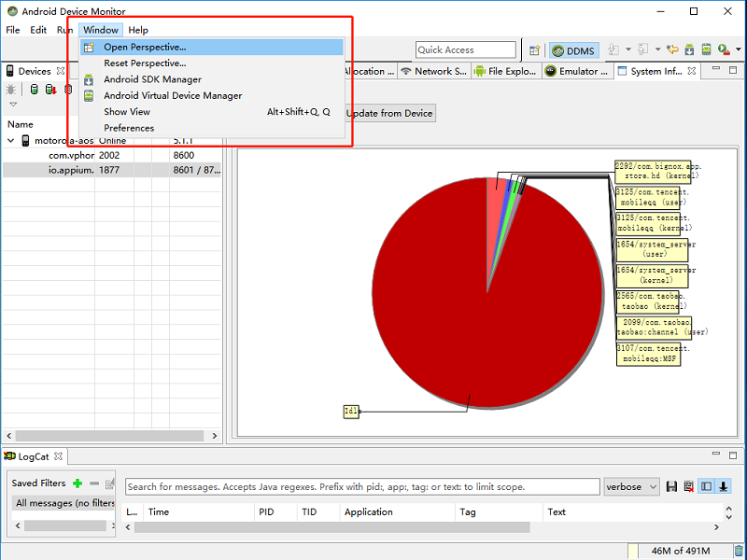Open dropdown arrow beside the run icon
Viewport: 747px width, 560px height.
click(739, 49)
